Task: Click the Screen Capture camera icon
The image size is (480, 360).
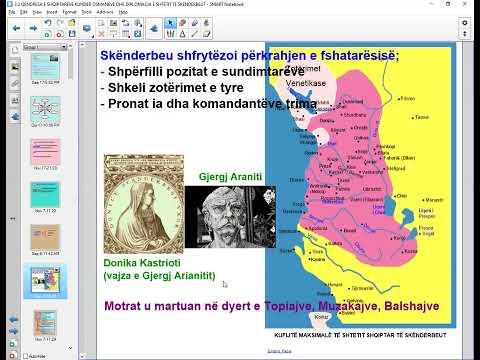Action: pos(113,23)
